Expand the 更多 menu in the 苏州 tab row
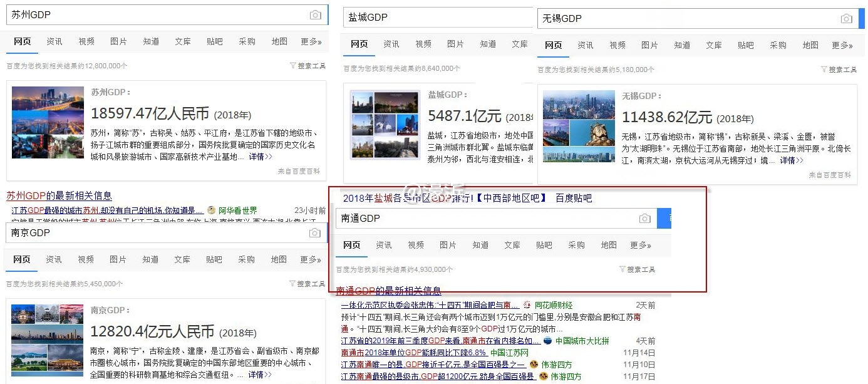The image size is (868, 384). (x=309, y=41)
